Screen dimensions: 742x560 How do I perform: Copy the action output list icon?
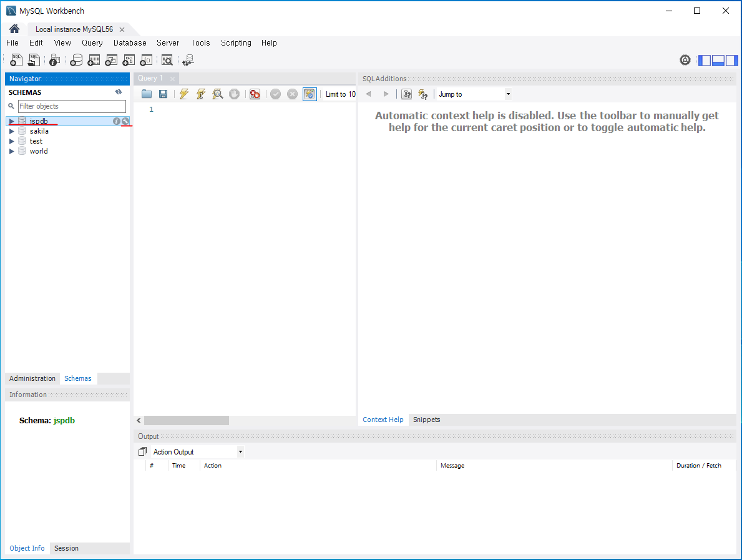142,451
